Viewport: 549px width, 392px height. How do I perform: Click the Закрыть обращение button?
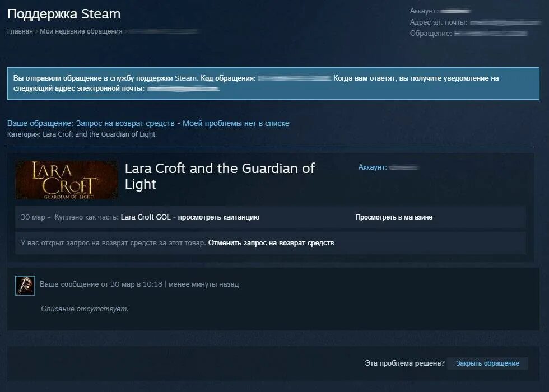pyautogui.click(x=487, y=363)
